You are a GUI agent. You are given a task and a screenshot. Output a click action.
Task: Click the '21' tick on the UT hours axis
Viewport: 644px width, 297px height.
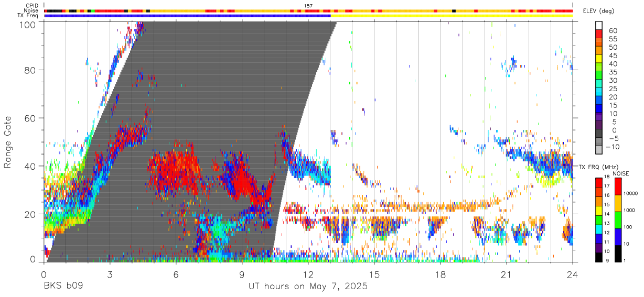(x=507, y=274)
